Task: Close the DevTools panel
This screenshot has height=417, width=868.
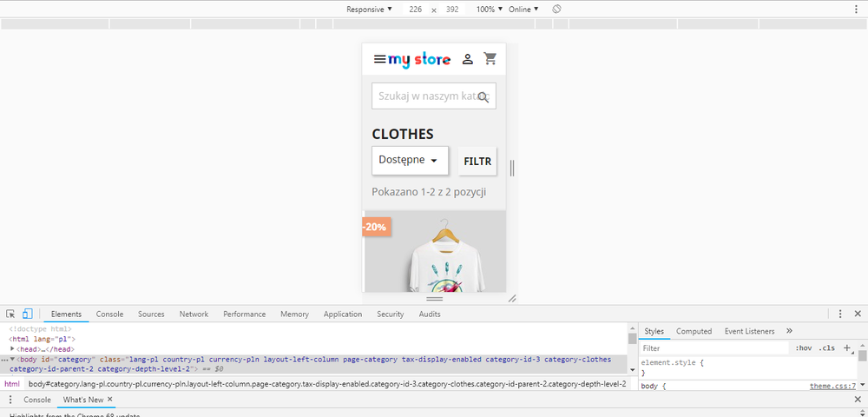Action: click(858, 314)
